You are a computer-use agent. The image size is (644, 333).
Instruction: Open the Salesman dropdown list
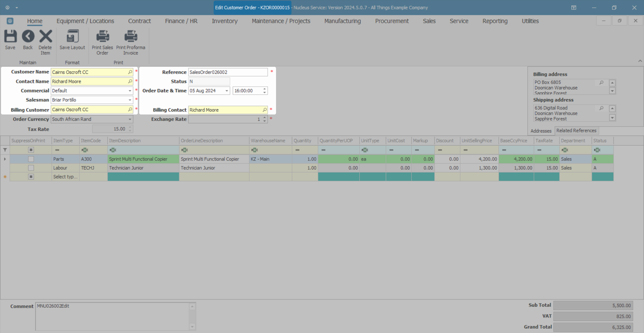(130, 100)
